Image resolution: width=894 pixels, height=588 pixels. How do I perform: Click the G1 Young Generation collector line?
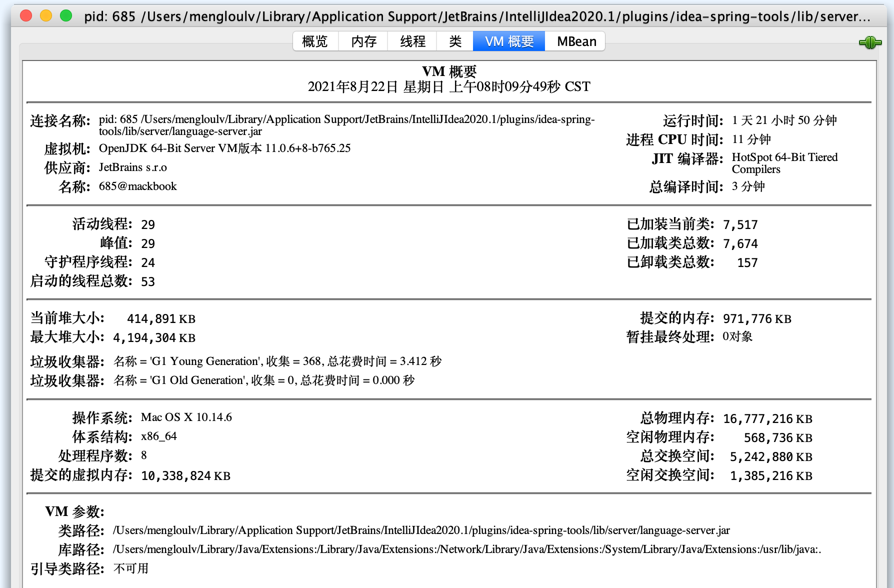[x=277, y=361]
